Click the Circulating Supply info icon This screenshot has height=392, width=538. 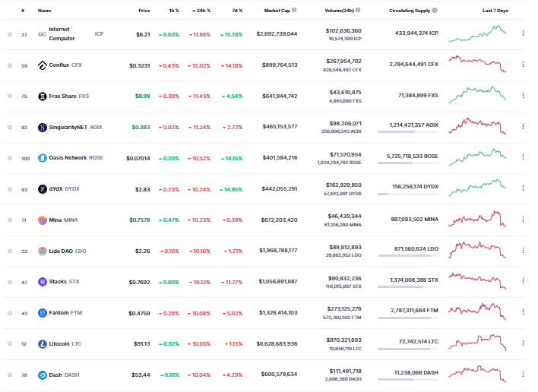(435, 11)
